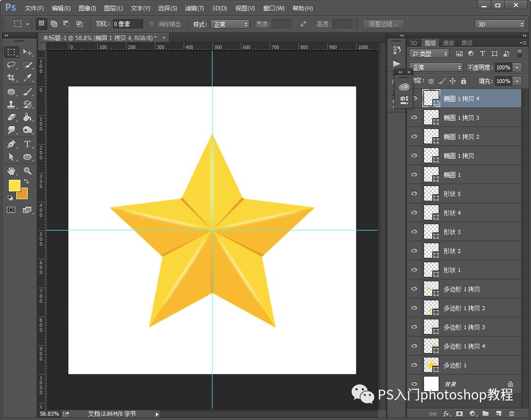Click the new group folder icon
The height and width of the screenshot is (420, 531).
(486, 413)
